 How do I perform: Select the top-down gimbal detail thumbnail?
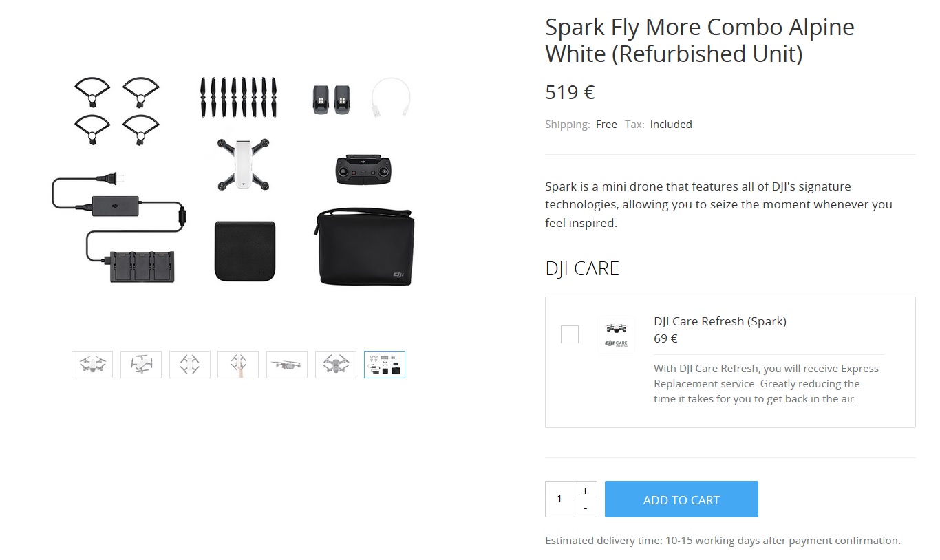click(x=336, y=365)
